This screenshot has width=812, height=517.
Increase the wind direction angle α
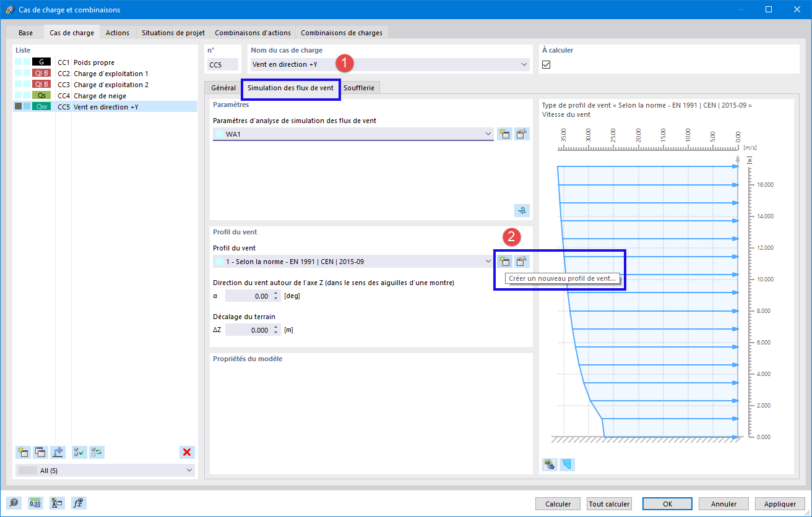tap(276, 293)
